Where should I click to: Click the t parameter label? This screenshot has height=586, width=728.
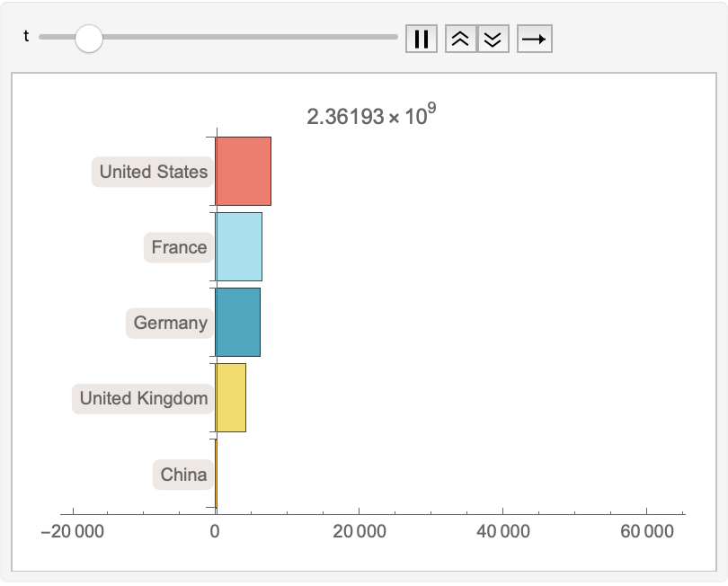[x=25, y=37]
